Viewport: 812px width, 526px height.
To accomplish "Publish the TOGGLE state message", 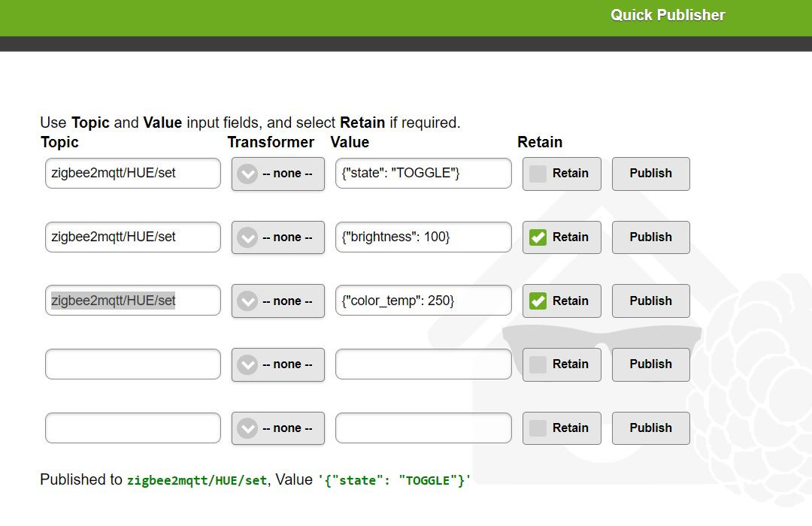I will click(x=650, y=174).
